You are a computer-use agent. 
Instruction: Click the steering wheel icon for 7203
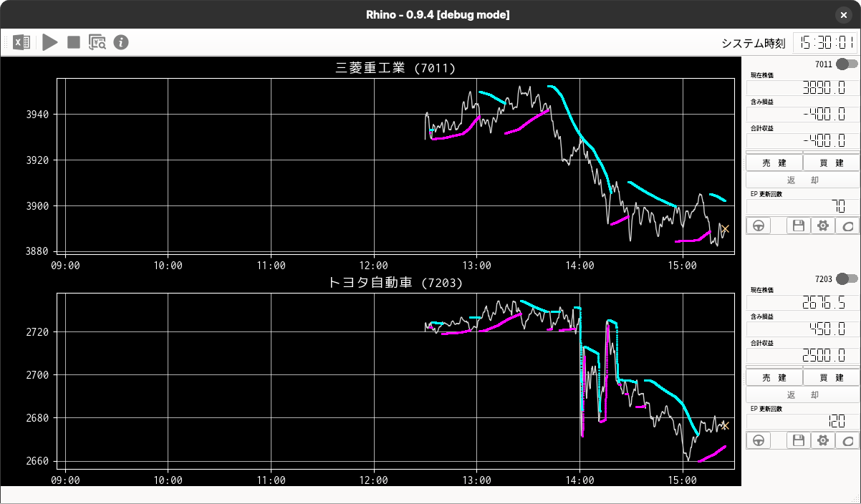pos(759,440)
